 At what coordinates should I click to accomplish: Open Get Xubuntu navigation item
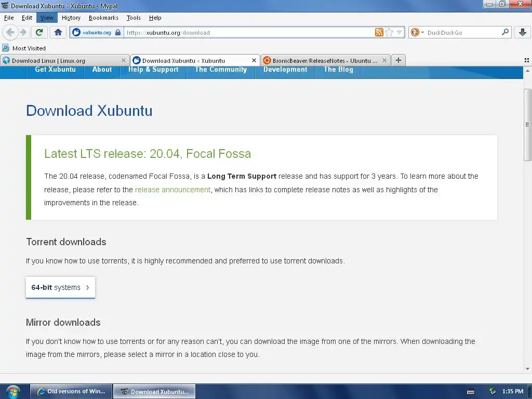[x=55, y=70]
